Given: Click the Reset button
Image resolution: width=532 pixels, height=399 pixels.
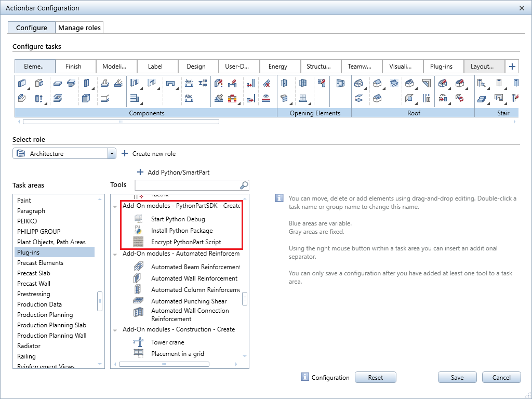Looking at the screenshot, I should click(375, 377).
